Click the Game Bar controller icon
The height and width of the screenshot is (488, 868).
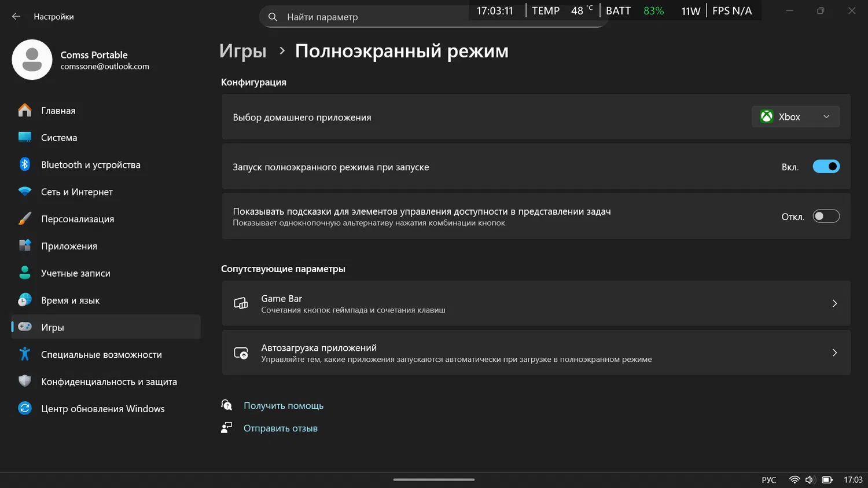(241, 303)
